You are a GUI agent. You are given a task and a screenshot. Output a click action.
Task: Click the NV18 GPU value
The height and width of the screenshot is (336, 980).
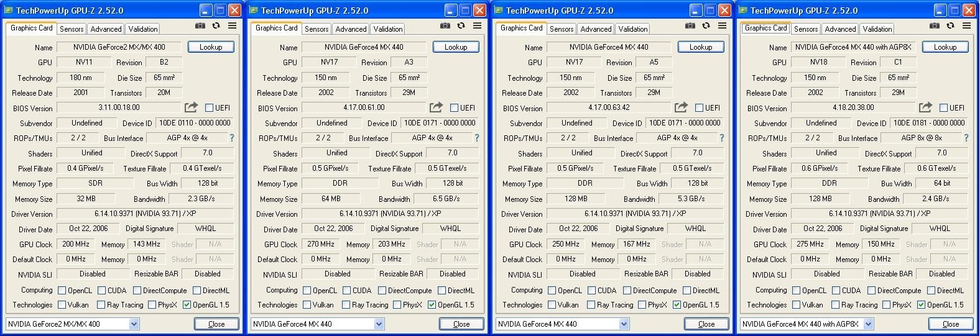click(819, 62)
